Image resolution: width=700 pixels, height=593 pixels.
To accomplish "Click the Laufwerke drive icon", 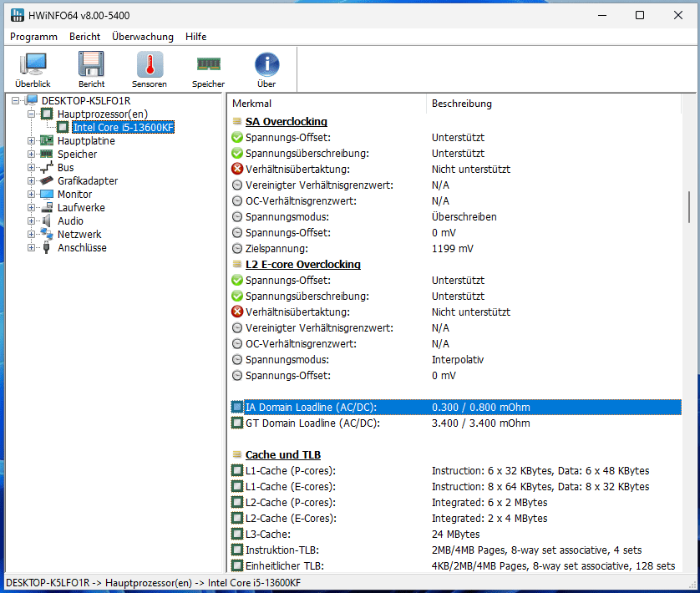I will click(47, 208).
